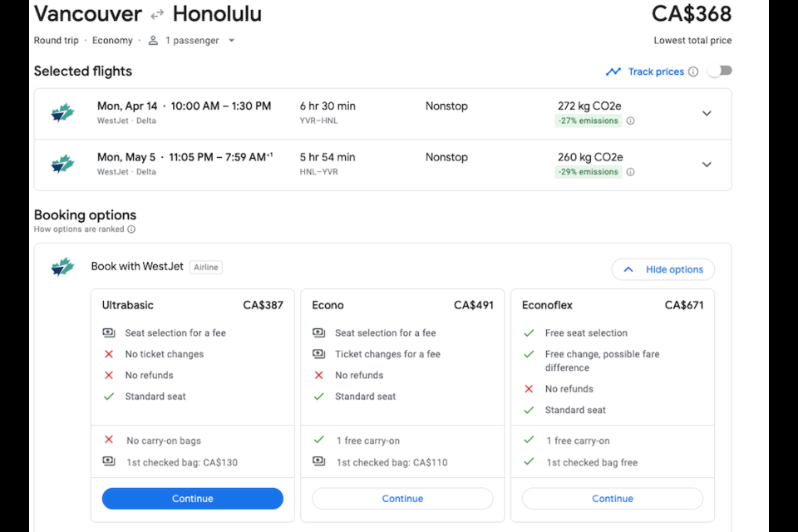The image size is (798, 532).
Task: Collapse fares with Hide options button
Action: (x=663, y=269)
